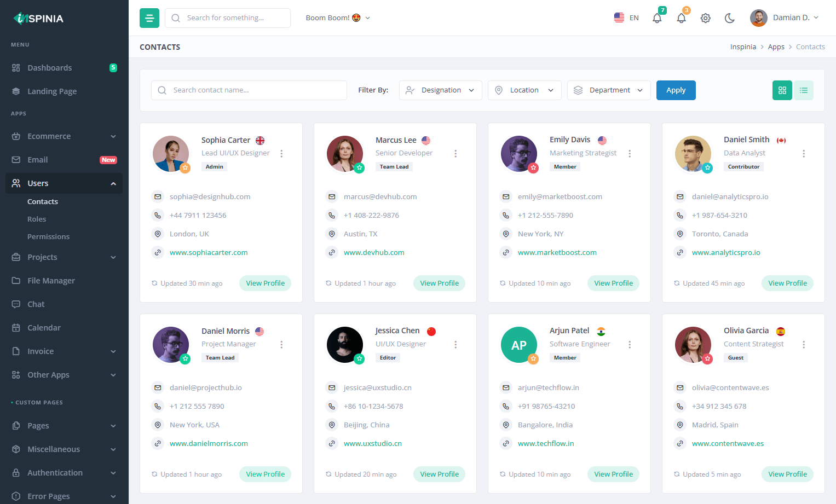View Emily Davis's profile
836x504 pixels.
coord(613,283)
